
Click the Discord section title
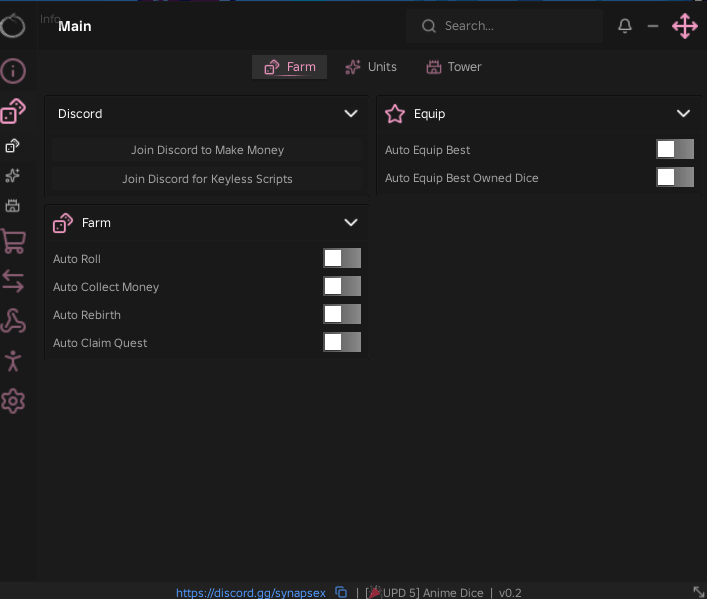80,114
